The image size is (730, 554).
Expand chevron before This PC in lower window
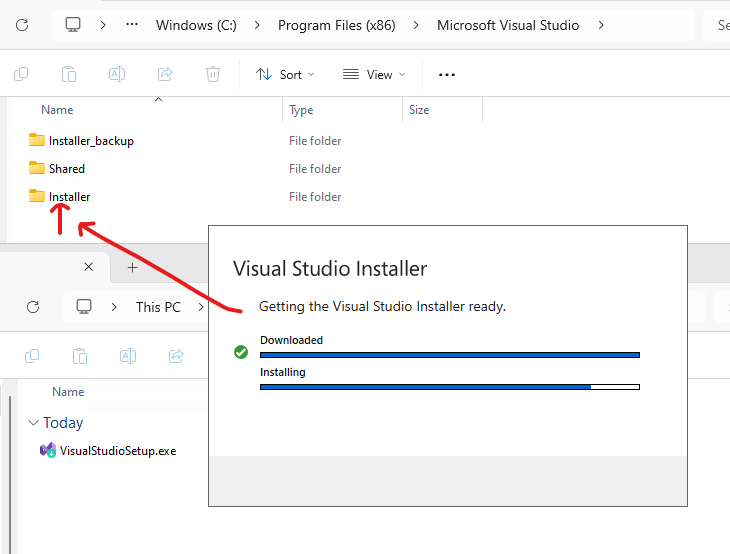tap(114, 307)
